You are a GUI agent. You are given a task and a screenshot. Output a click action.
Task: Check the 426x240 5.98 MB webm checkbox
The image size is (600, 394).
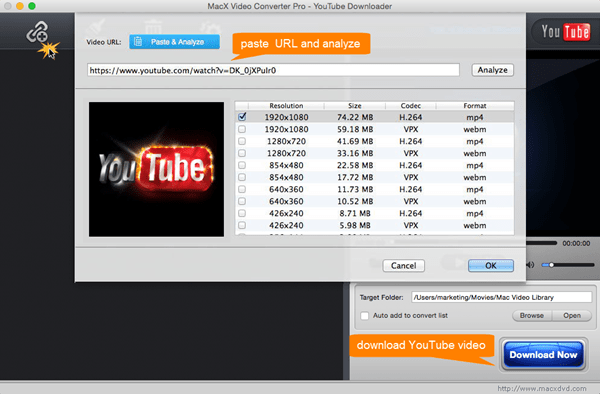(242, 225)
